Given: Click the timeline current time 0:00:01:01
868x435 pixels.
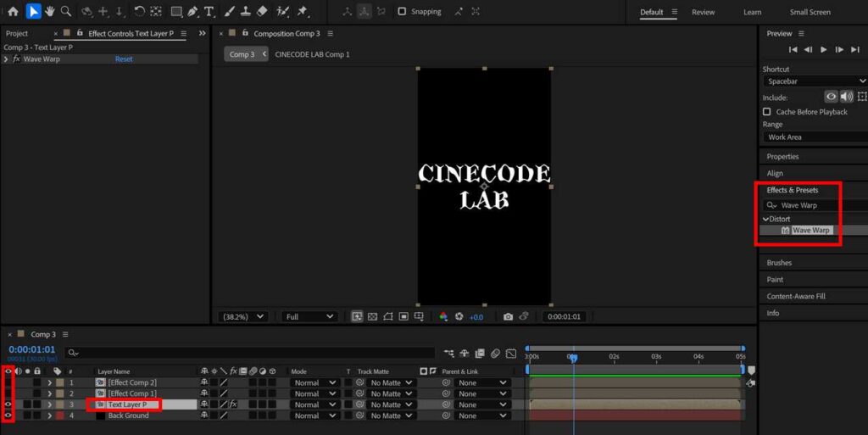Looking at the screenshot, I should [31, 349].
